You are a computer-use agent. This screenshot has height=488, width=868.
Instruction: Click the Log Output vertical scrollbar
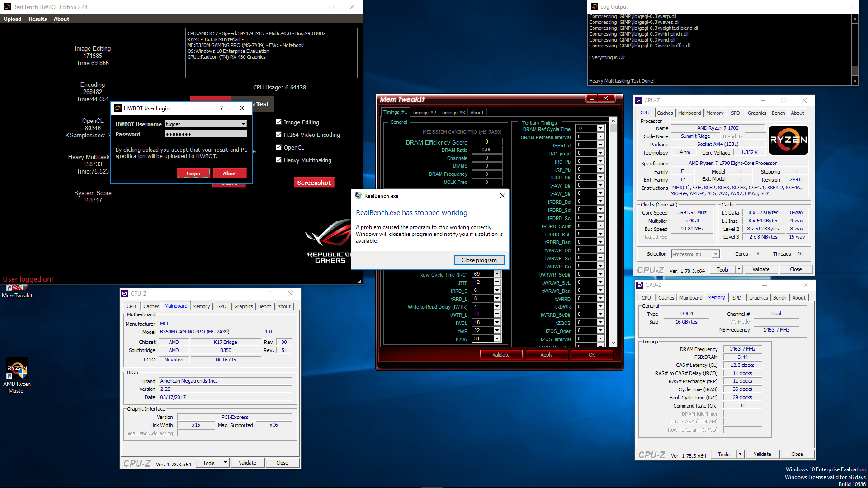click(854, 50)
